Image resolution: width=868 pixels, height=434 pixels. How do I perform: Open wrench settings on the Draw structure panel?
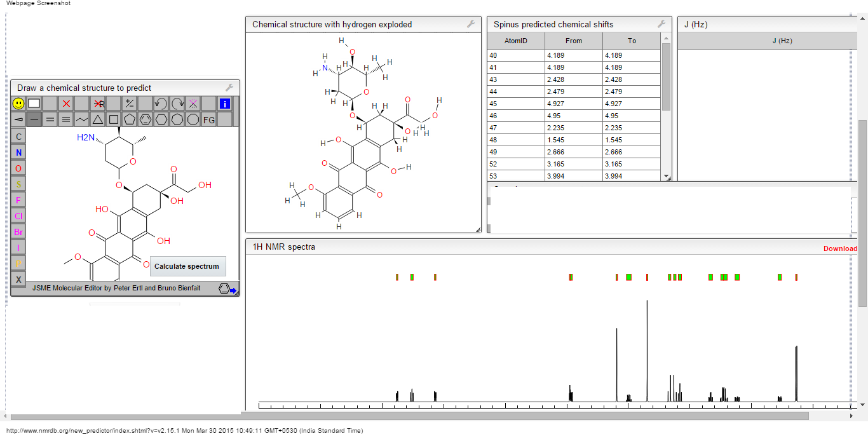tap(229, 88)
